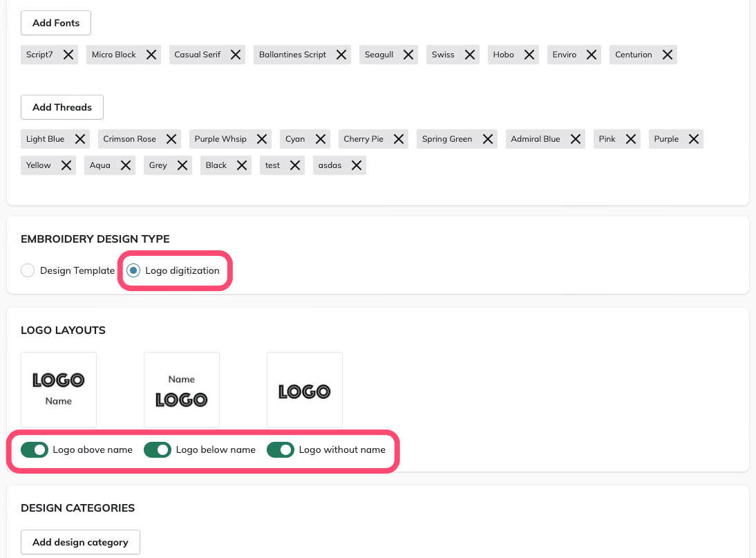The image size is (756, 558).
Task: Select the Design Template radio option
Action: pyautogui.click(x=28, y=270)
